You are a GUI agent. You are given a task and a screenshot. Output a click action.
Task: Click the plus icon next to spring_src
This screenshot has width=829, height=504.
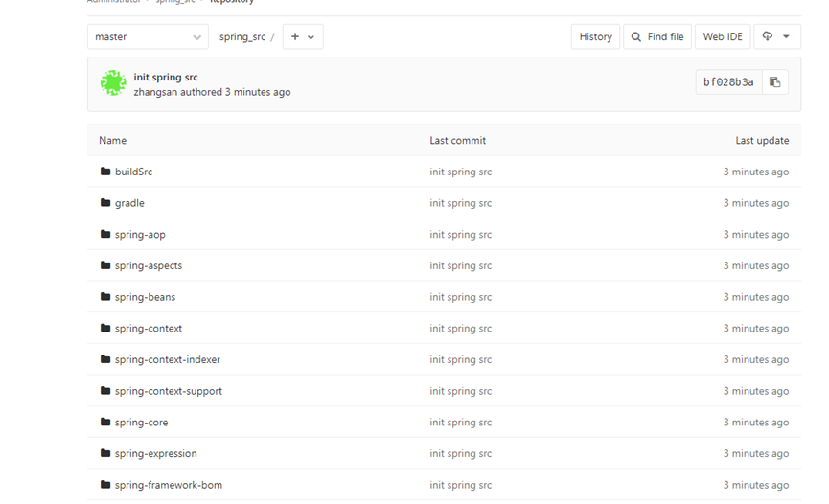click(295, 36)
